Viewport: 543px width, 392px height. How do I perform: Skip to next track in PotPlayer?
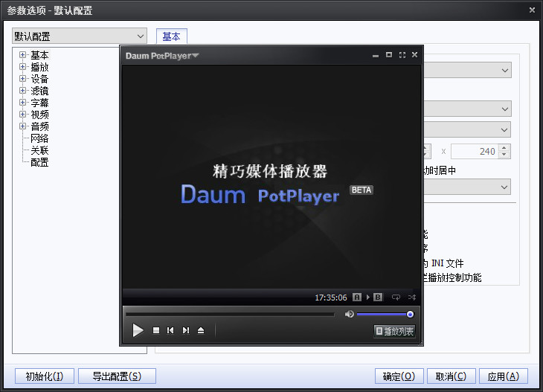click(186, 330)
